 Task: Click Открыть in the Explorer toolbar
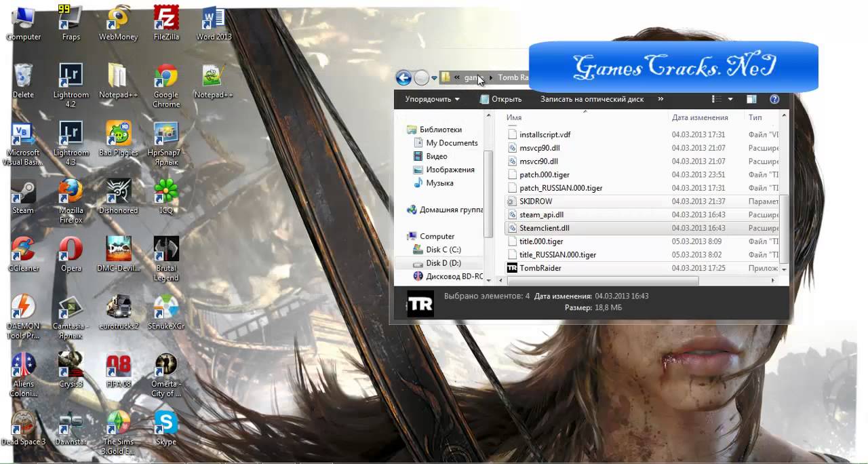pyautogui.click(x=500, y=99)
